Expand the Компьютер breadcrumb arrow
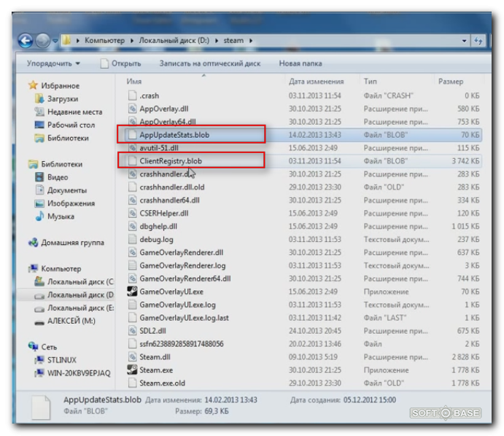504x436 pixels. [132, 41]
